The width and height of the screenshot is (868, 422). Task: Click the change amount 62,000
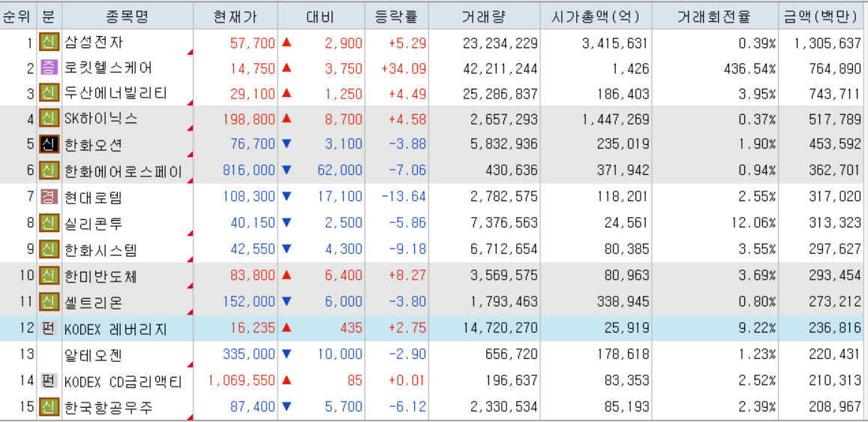click(340, 170)
